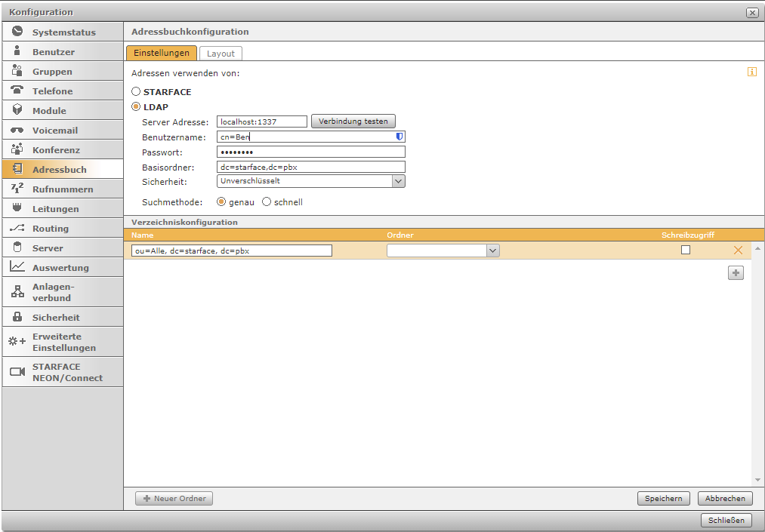Select the STARFACE radio button
The width and height of the screenshot is (765, 532).
tap(136, 91)
